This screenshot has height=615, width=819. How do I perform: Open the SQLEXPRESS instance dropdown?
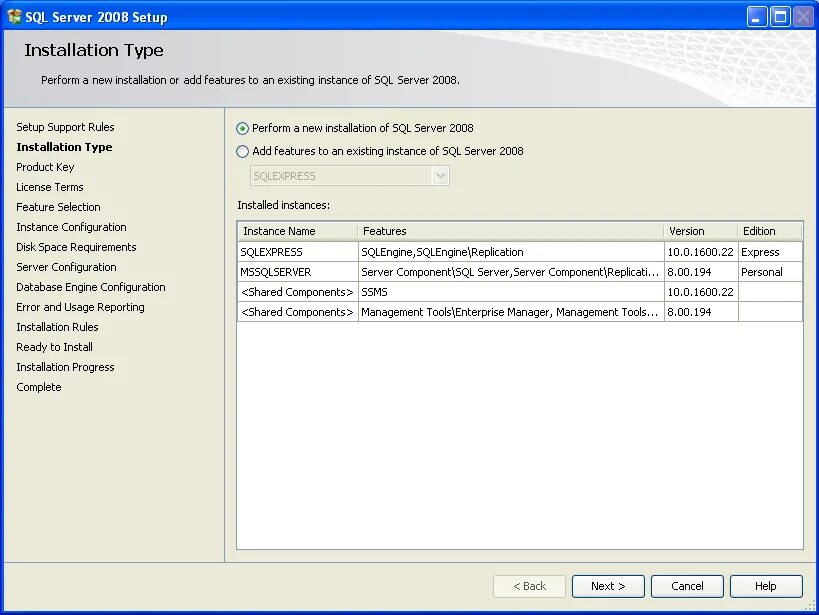coord(440,176)
